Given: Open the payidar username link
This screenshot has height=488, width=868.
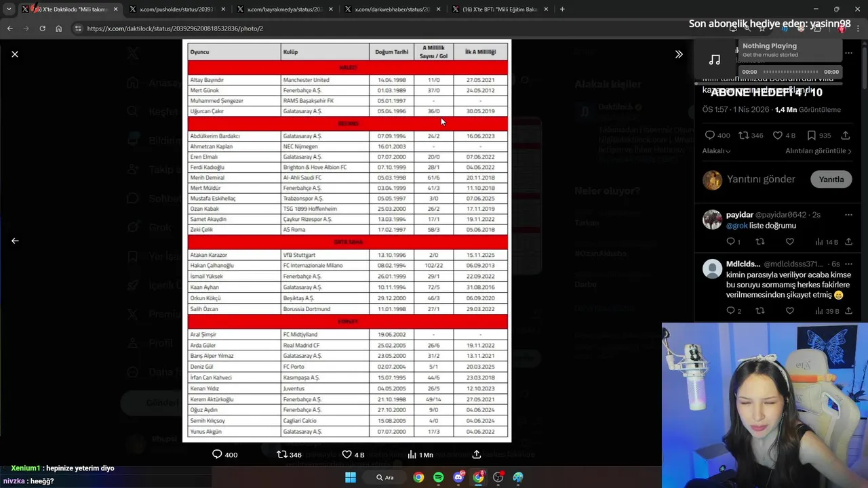Looking at the screenshot, I should 740,214.
